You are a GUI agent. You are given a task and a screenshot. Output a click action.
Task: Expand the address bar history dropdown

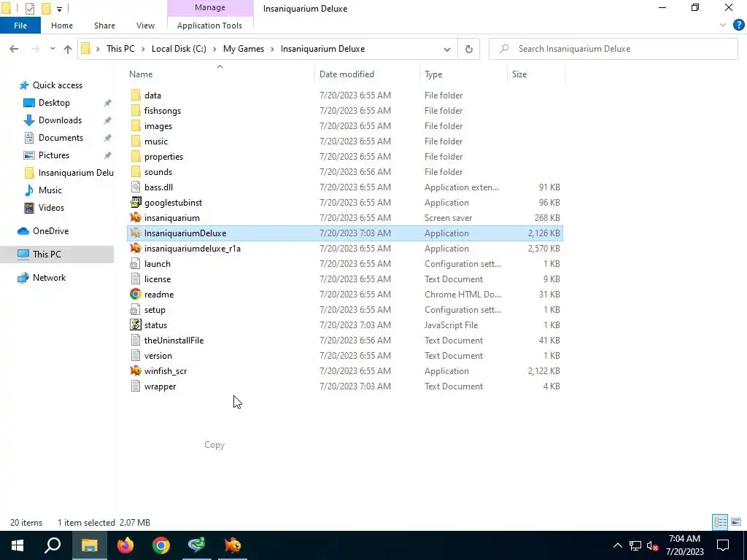click(447, 49)
